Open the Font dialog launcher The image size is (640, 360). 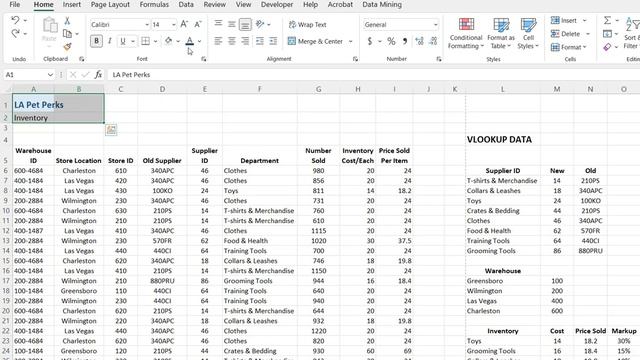point(203,59)
